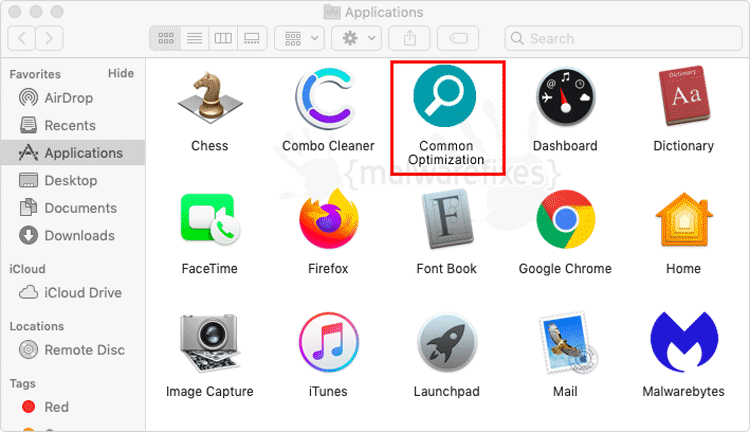
Task: Click the FaceTime app icon
Action: pos(210,219)
